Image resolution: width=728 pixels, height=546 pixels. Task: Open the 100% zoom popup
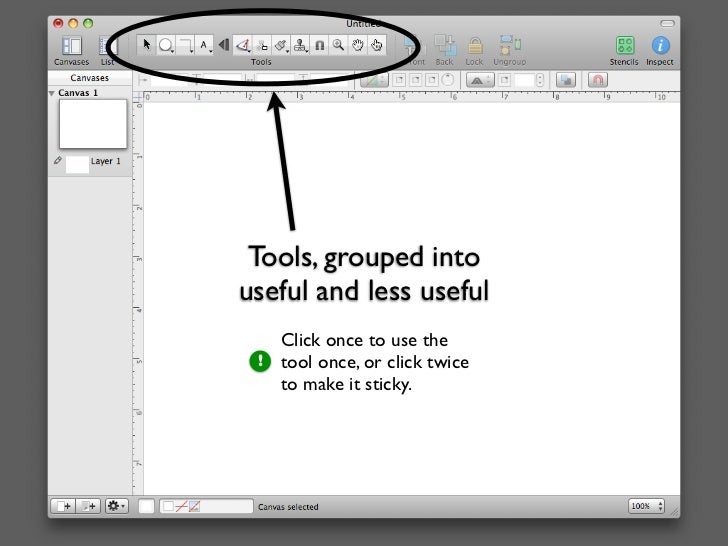(x=647, y=506)
